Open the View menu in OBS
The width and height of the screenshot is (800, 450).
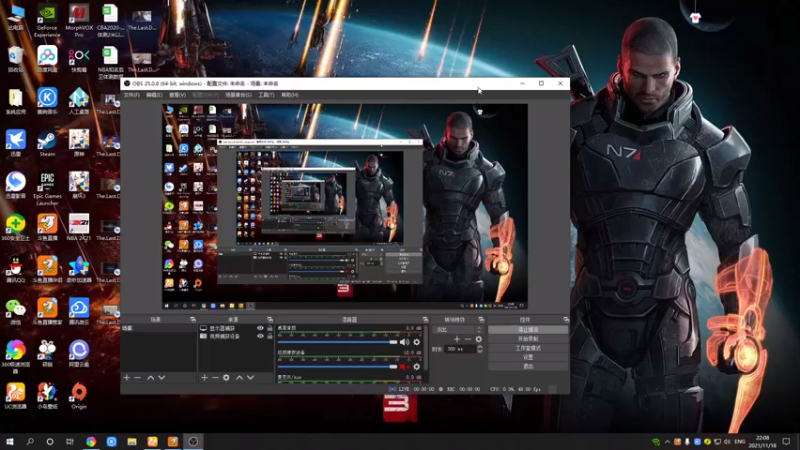tap(177, 95)
